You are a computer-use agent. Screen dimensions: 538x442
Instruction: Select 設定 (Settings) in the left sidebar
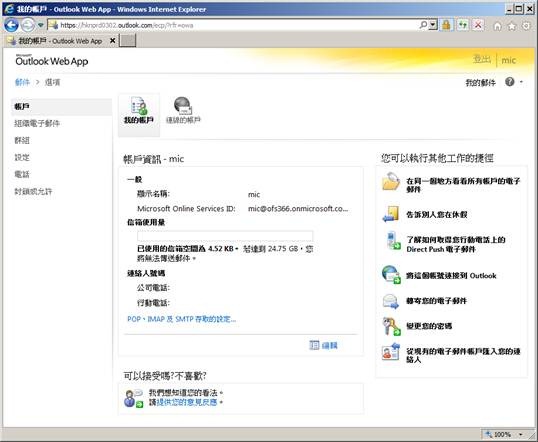click(x=22, y=158)
